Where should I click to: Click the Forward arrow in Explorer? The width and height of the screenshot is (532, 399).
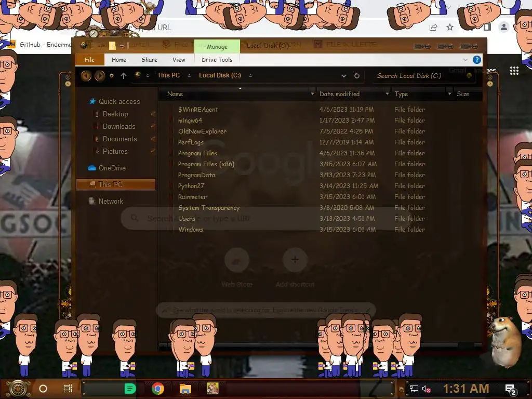(x=99, y=76)
